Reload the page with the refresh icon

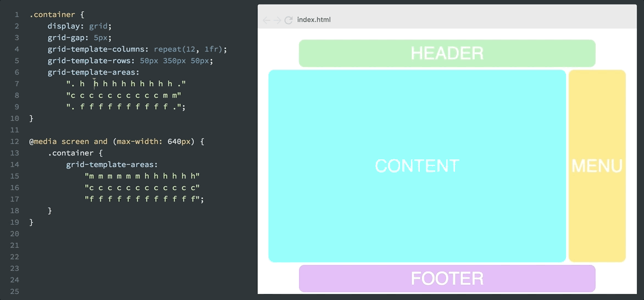(x=288, y=20)
